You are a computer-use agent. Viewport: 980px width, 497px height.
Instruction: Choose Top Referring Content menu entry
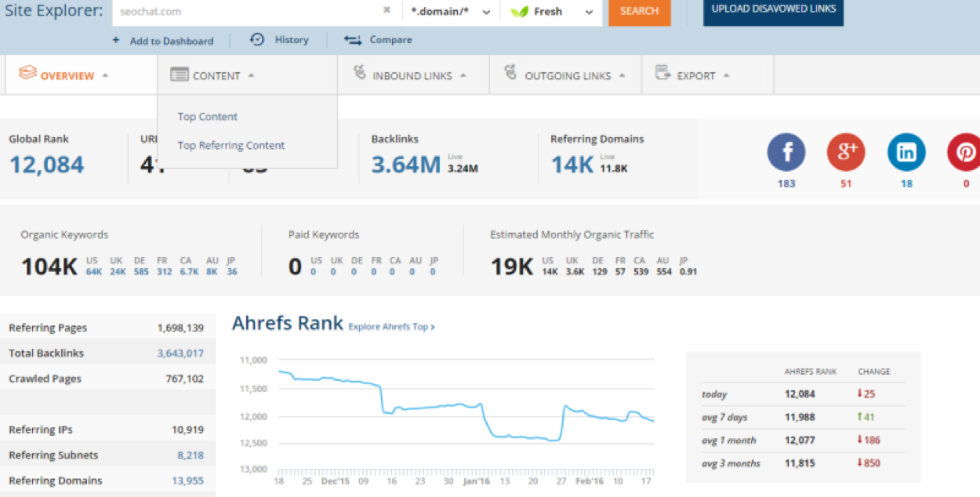231,146
